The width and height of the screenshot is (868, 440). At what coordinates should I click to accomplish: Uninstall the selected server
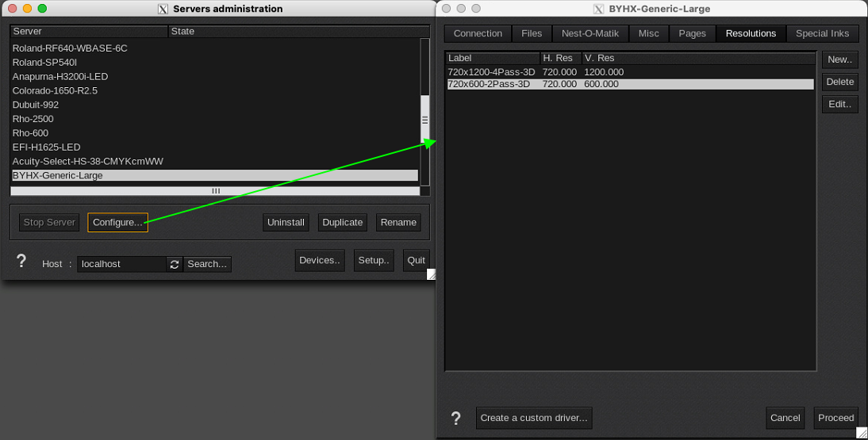[286, 223]
